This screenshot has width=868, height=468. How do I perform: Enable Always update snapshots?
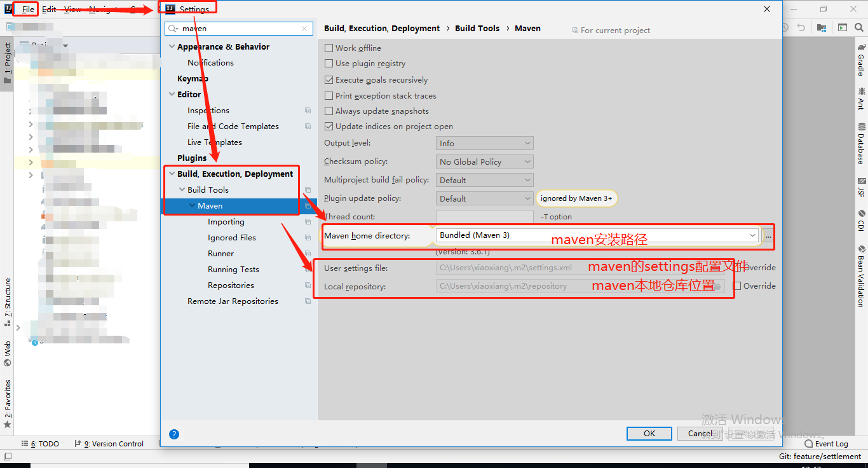[x=329, y=111]
